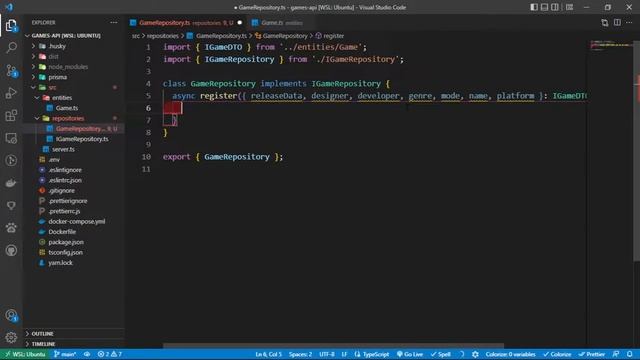Open Run and Debug view
This screenshot has height=360, width=640.
(11, 93)
